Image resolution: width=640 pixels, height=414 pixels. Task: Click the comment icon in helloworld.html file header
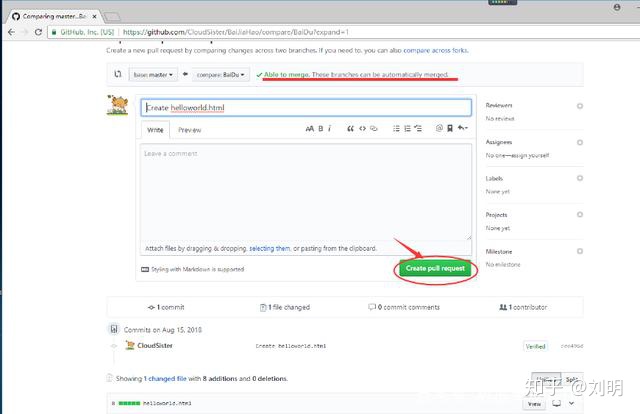tap(556, 403)
